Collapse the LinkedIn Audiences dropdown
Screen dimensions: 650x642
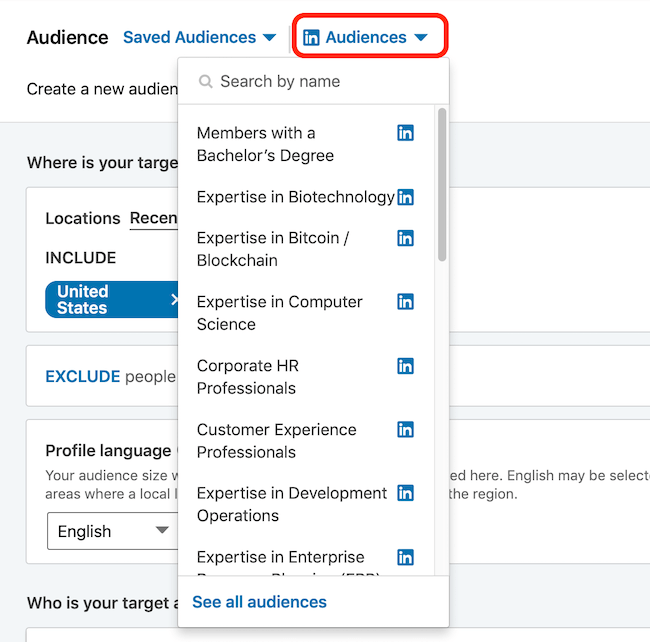(x=366, y=38)
